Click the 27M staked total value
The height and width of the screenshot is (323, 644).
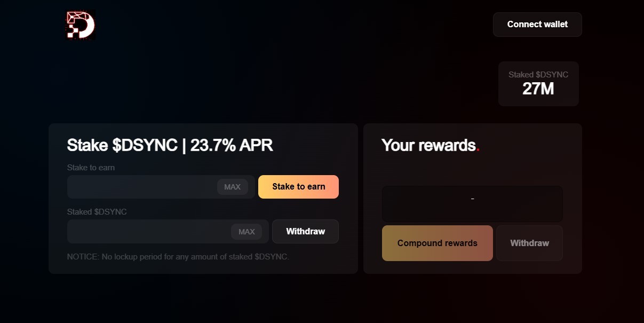(x=538, y=89)
